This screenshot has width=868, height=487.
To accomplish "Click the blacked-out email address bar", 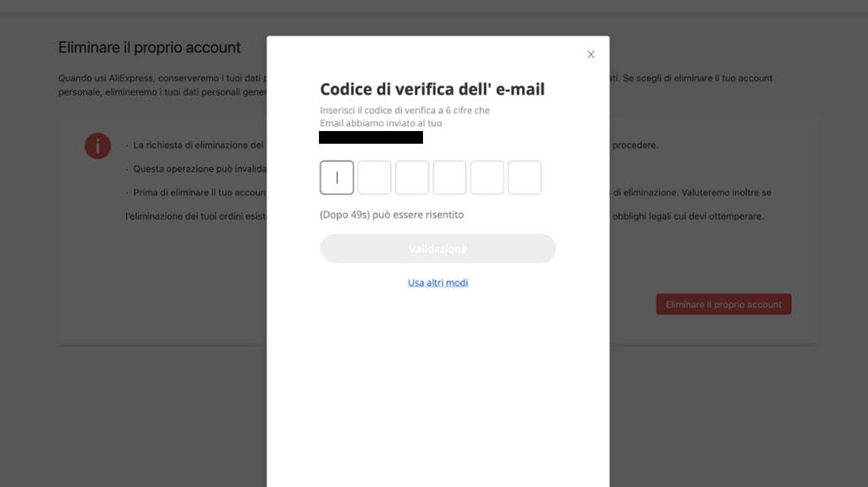I will [371, 137].
